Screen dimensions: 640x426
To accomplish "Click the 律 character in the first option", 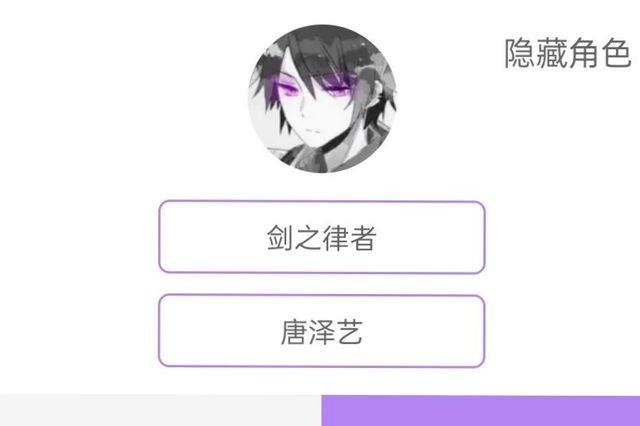I will [x=336, y=238].
